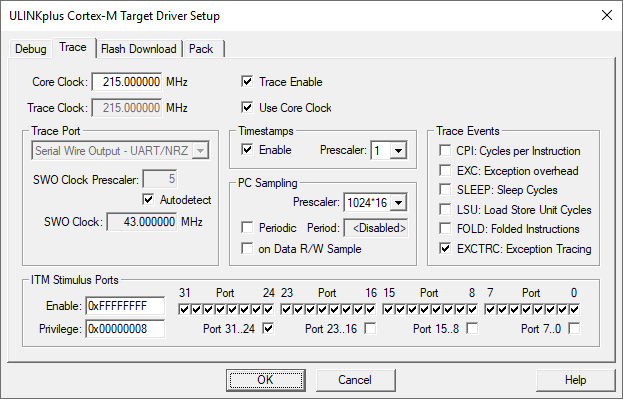The height and width of the screenshot is (399, 623).
Task: Uncheck Port 31..24 privilege checkbox
Action: [x=269, y=328]
